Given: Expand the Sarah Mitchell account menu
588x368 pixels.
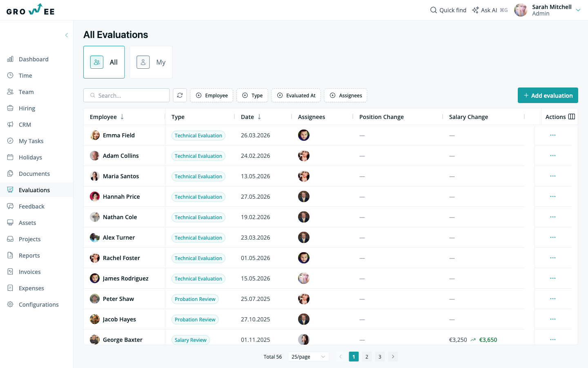Looking at the screenshot, I should click(578, 10).
